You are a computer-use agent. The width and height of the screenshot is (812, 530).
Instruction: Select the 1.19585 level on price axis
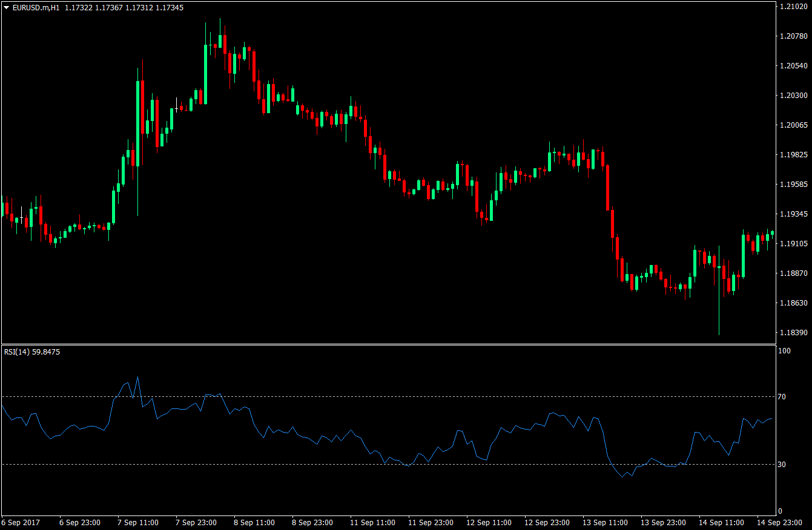coord(795,183)
